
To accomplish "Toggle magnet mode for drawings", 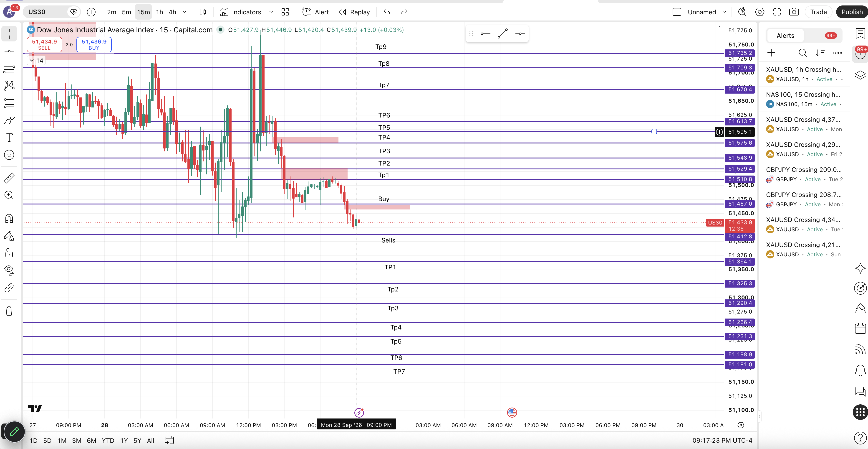I will point(9,219).
